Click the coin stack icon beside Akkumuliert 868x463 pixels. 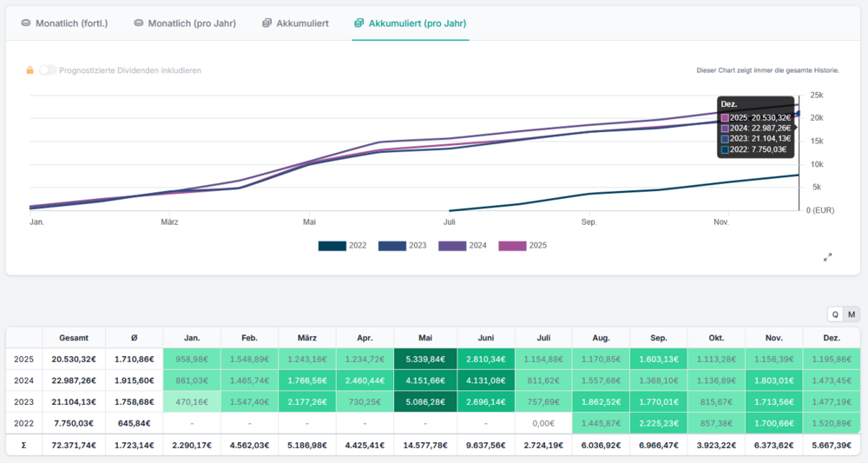[x=267, y=23]
